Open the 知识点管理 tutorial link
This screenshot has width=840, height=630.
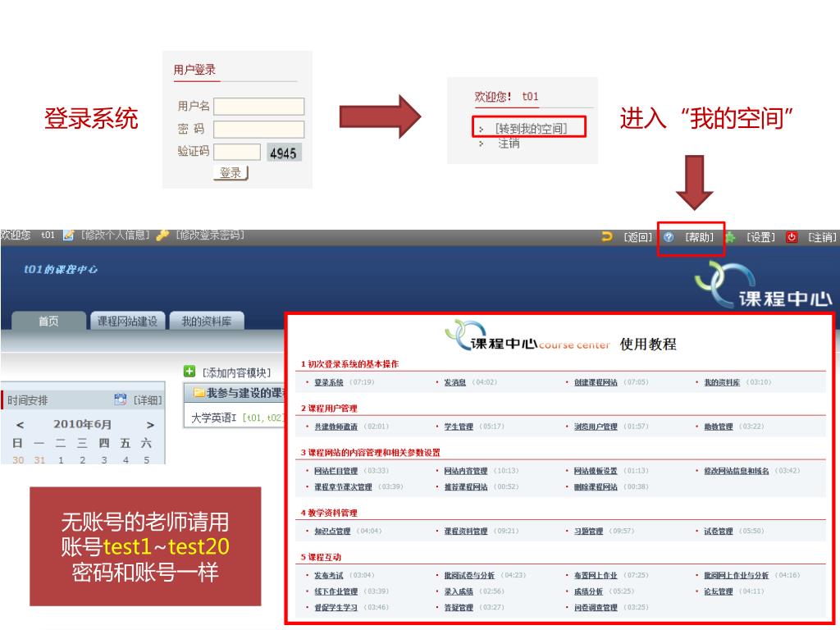point(332,532)
